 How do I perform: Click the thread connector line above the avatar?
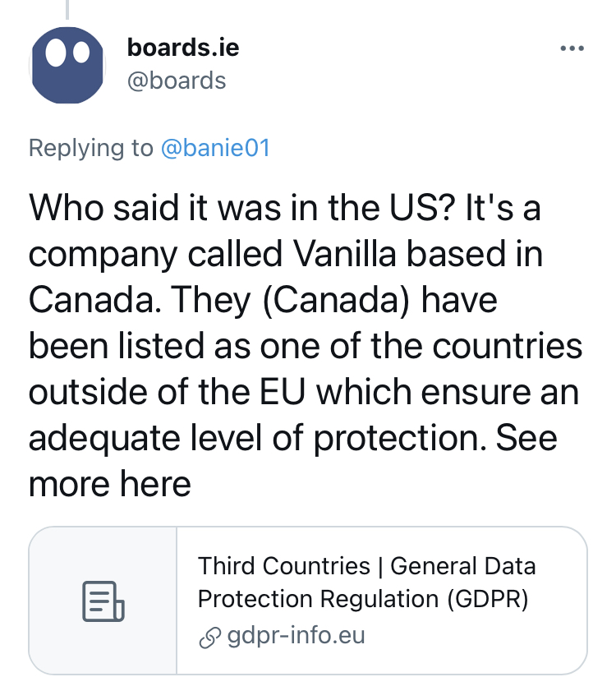[x=67, y=9]
